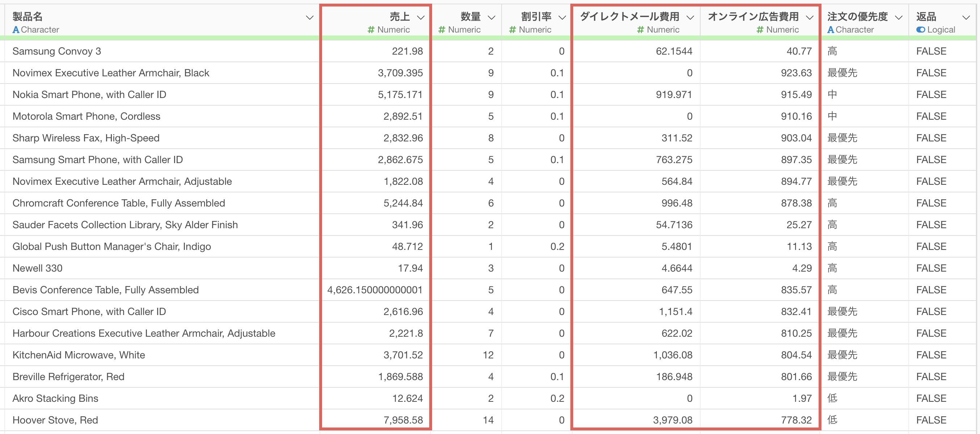Select the 注文の優先度 header label
Viewport: 980px width, 434px height.
[x=858, y=17]
